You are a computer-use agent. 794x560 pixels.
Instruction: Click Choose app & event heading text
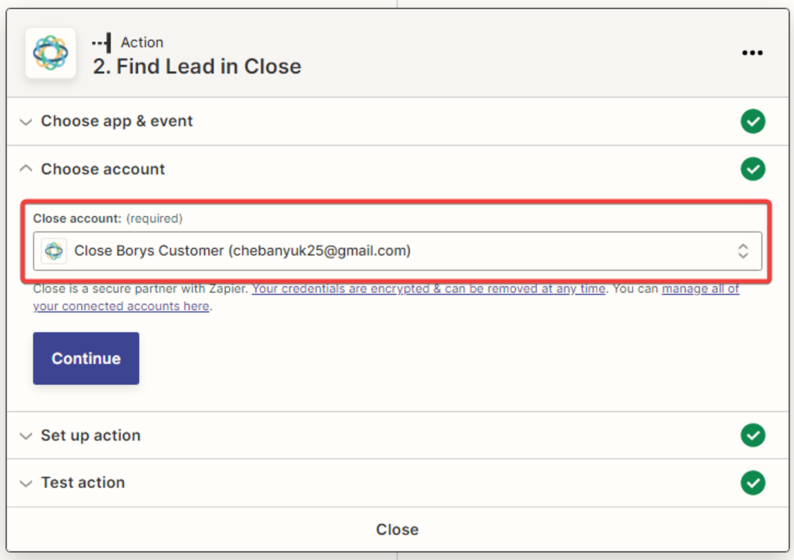coord(117,122)
